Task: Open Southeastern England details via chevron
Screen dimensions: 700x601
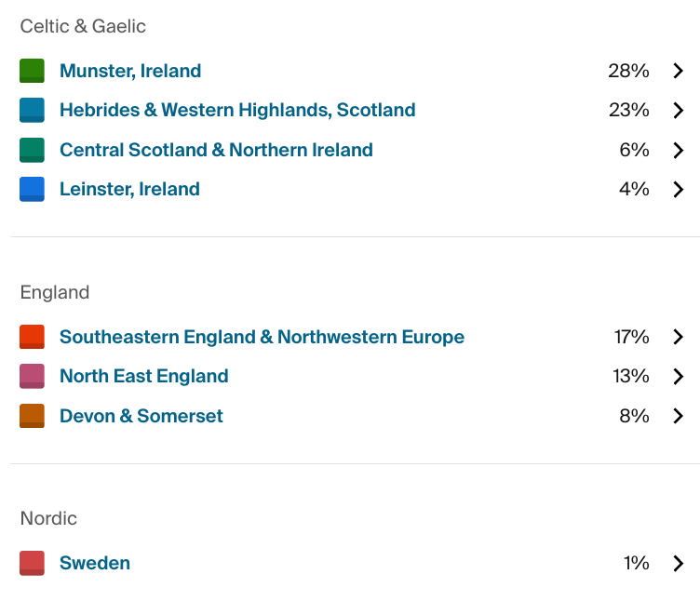Action: (678, 337)
